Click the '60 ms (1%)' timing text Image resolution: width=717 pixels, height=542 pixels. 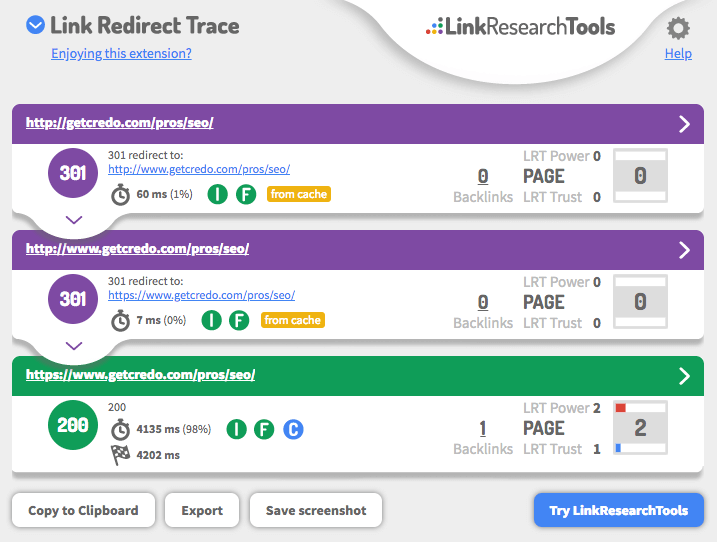(x=165, y=194)
